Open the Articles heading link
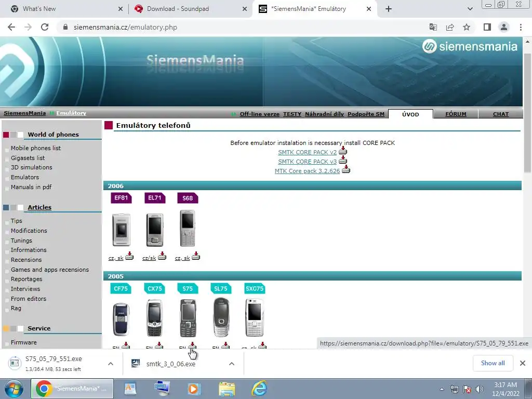Viewport: 532px width, 399px height. pos(39,207)
